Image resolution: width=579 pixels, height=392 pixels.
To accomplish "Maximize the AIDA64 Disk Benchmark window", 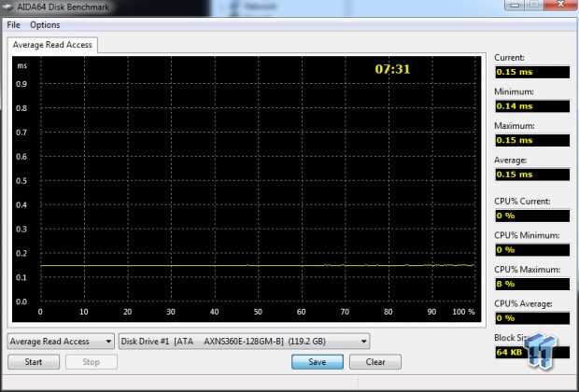I will (x=535, y=5).
